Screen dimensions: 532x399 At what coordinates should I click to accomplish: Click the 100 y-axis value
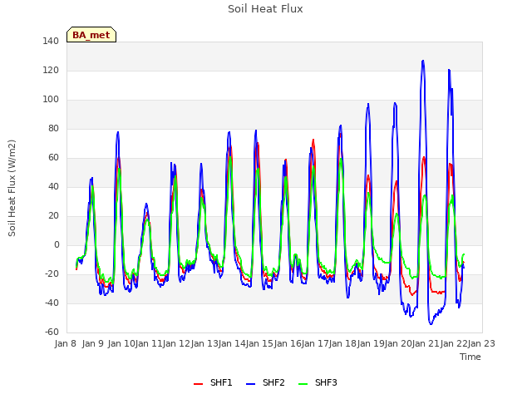(51, 100)
